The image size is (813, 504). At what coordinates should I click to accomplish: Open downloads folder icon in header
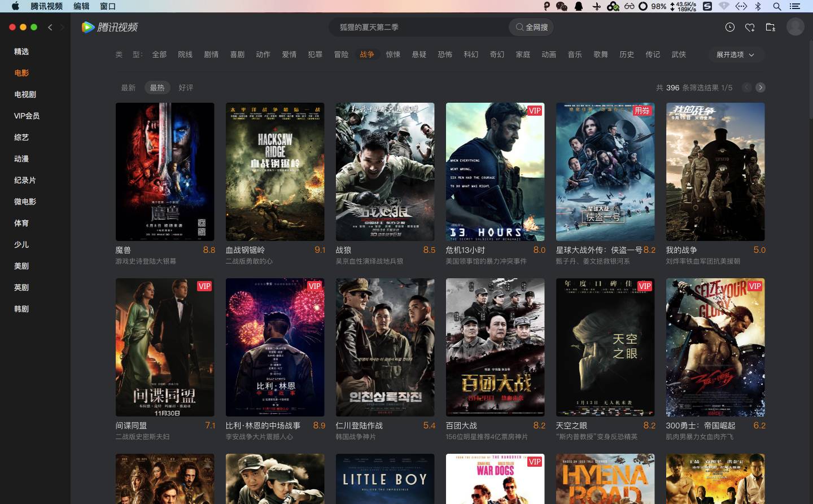[770, 27]
